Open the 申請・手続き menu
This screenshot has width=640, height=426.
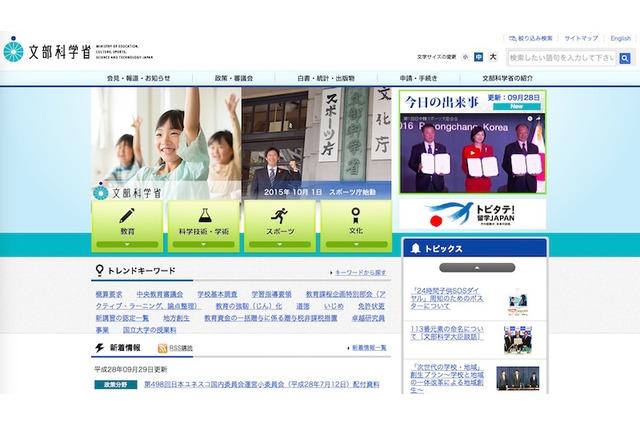[x=418, y=78]
